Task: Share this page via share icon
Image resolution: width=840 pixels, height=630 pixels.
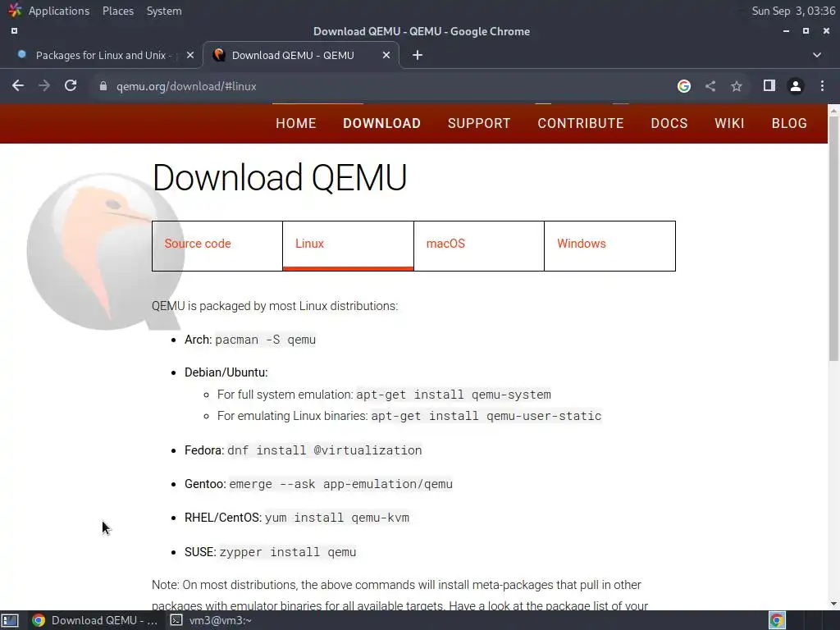Action: (710, 86)
